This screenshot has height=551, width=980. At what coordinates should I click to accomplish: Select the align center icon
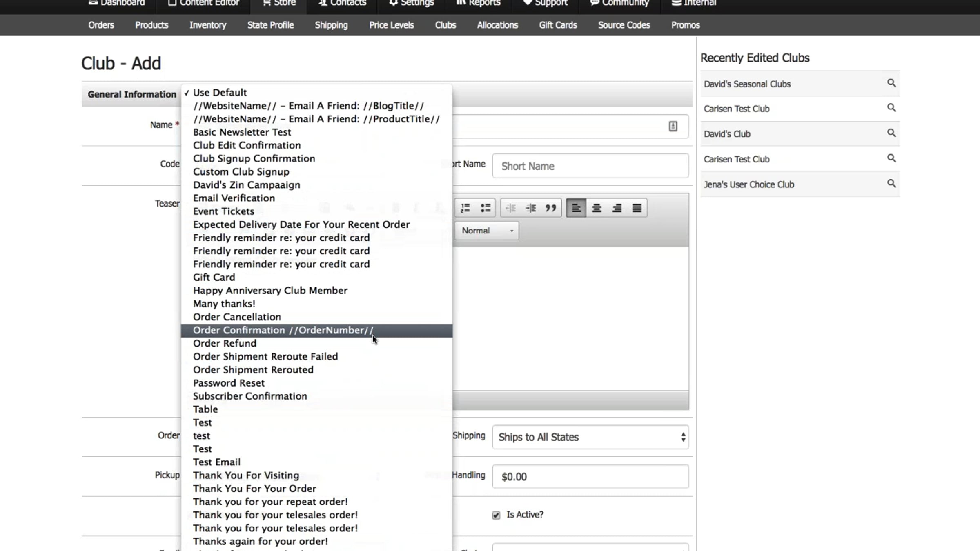click(596, 208)
